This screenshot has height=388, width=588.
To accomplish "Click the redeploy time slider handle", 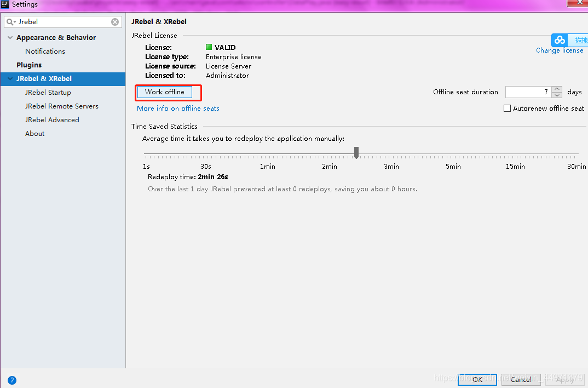I will [356, 152].
